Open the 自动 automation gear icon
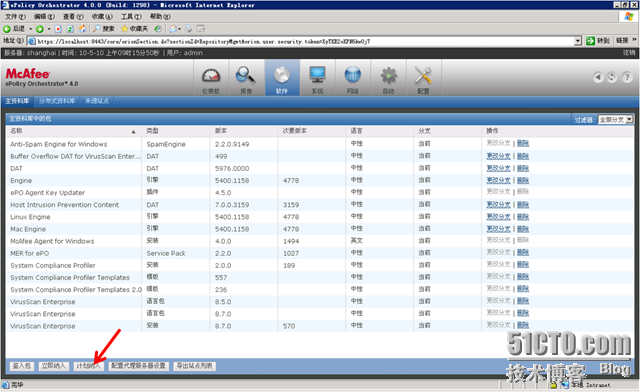 (x=389, y=76)
